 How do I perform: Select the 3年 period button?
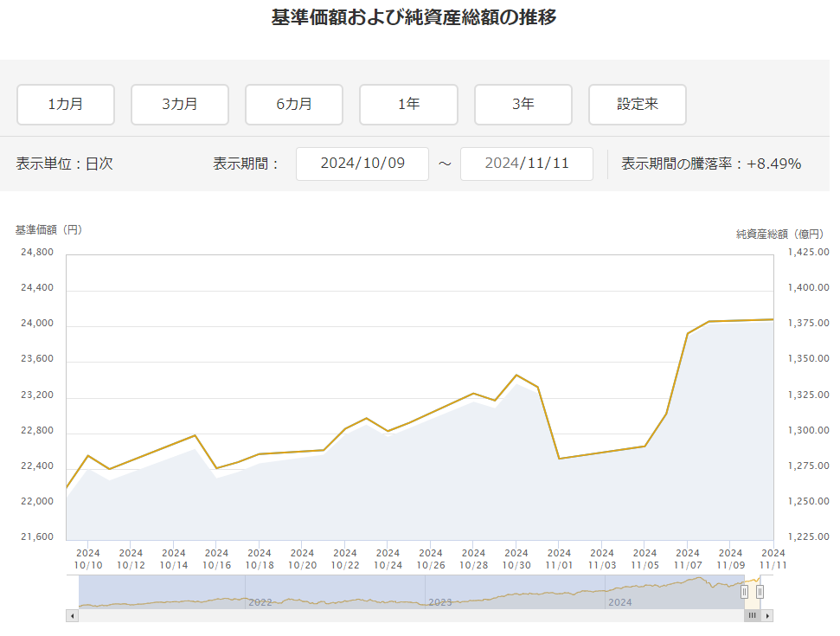pyautogui.click(x=523, y=105)
